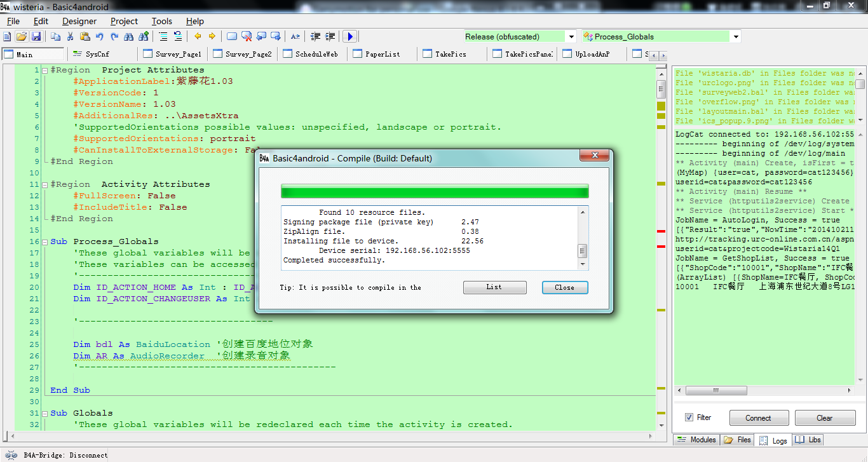Click the block comment lines icon
This screenshot has width=868, height=462.
coord(163,36)
